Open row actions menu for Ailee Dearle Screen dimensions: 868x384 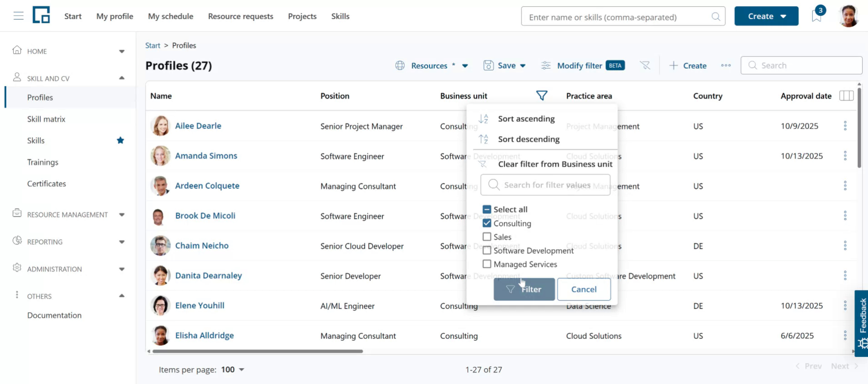845,126
